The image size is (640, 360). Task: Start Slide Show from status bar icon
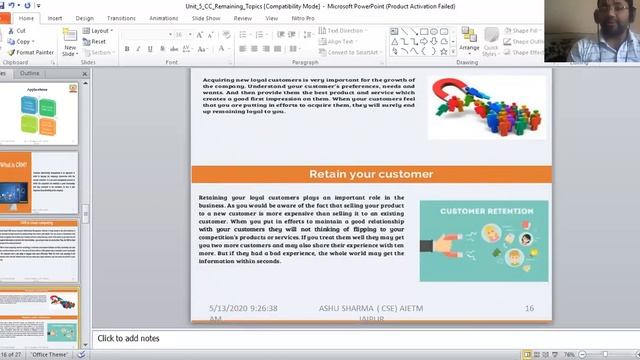554,355
